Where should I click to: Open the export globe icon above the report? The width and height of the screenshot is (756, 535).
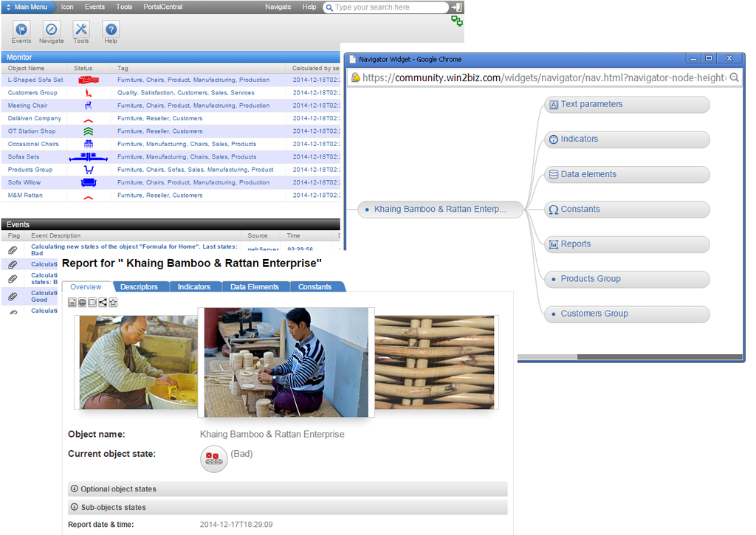[x=83, y=302]
